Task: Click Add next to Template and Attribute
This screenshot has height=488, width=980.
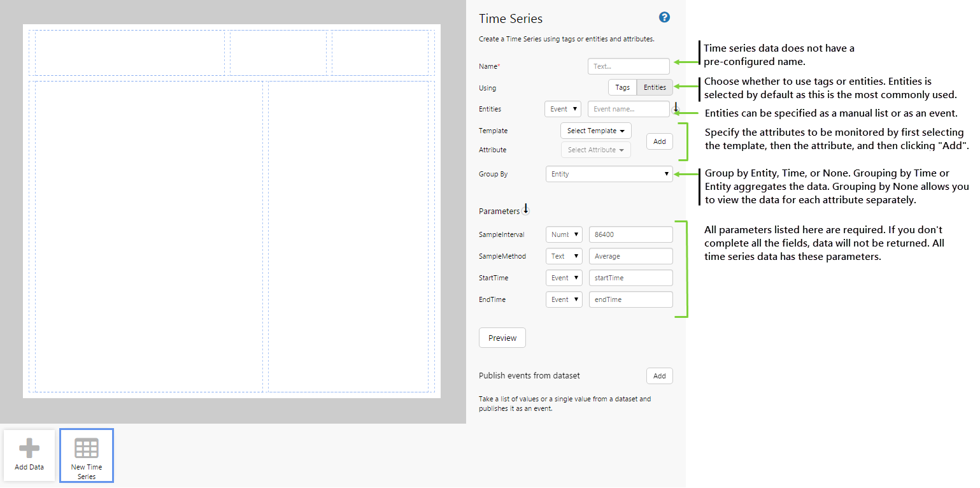Action: click(x=659, y=141)
